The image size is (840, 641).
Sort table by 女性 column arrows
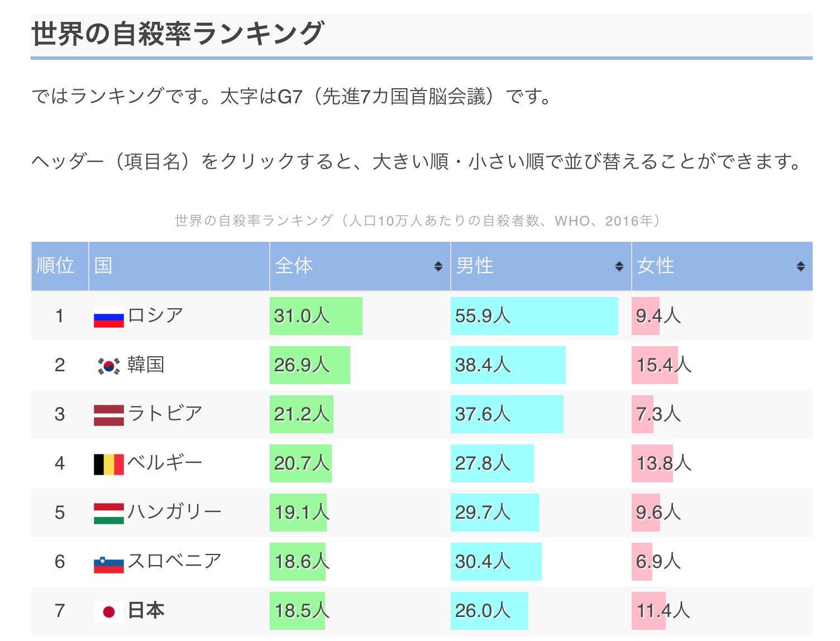[x=800, y=266]
